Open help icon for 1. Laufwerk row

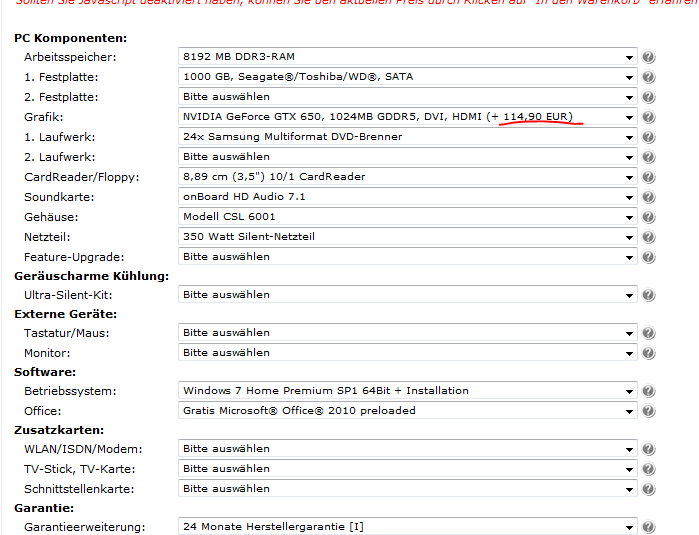[649, 137]
